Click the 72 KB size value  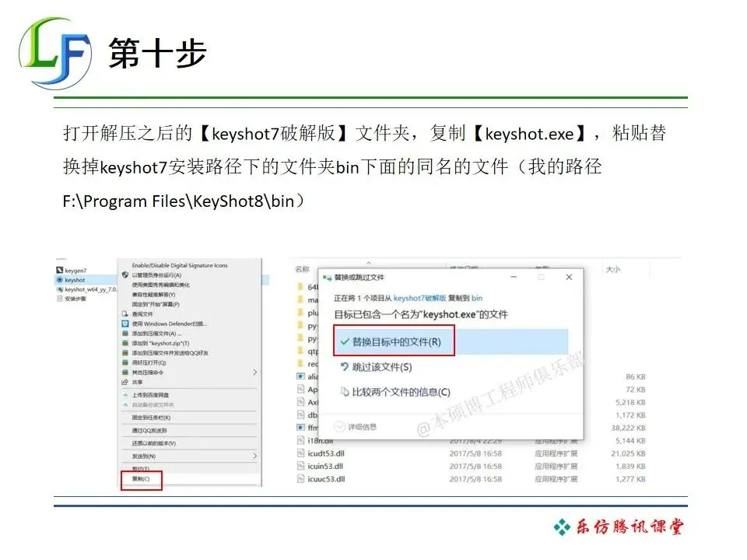(x=636, y=390)
